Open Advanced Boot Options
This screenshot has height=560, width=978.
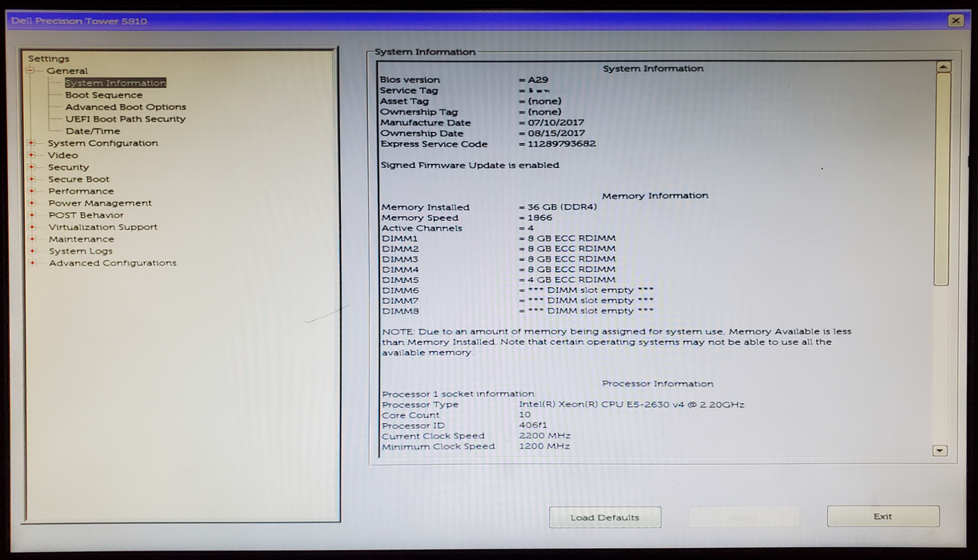pos(126,107)
